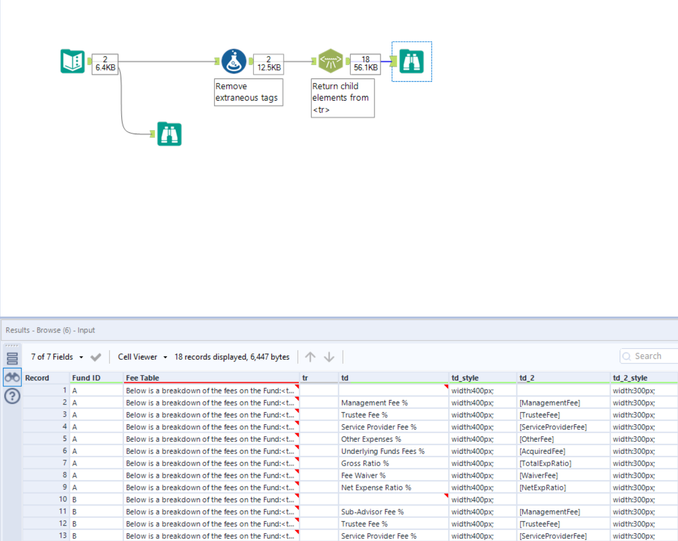
Task: Select the [WaiverFee] cell
Action: click(564, 475)
